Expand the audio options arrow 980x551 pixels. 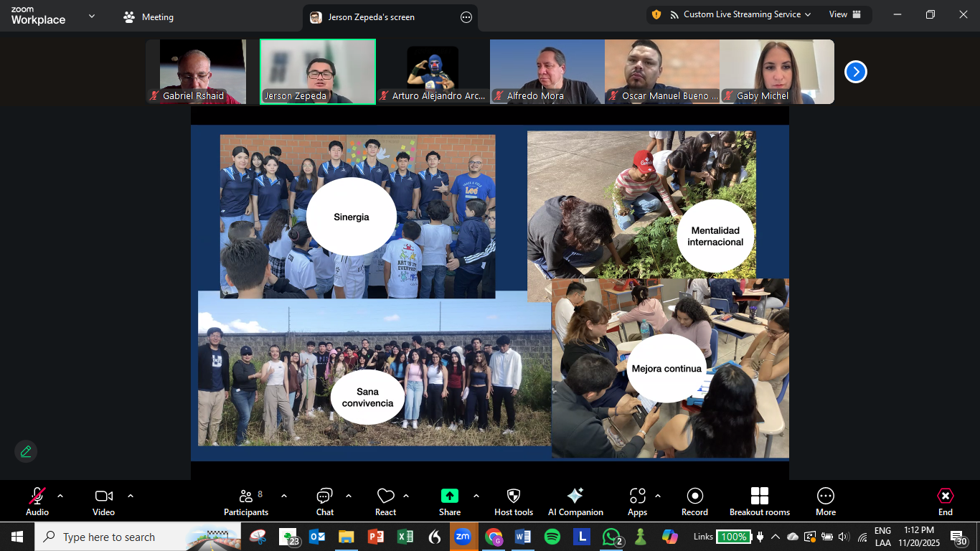[60, 496]
